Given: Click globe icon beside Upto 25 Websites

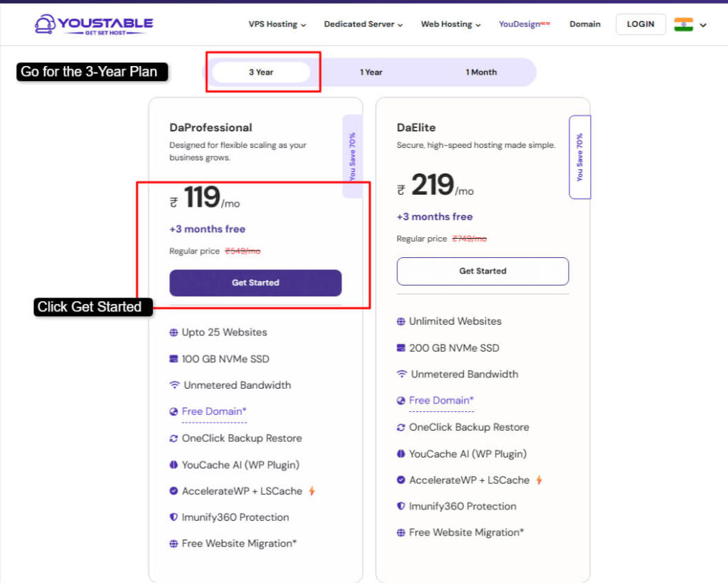Looking at the screenshot, I should pos(173,332).
